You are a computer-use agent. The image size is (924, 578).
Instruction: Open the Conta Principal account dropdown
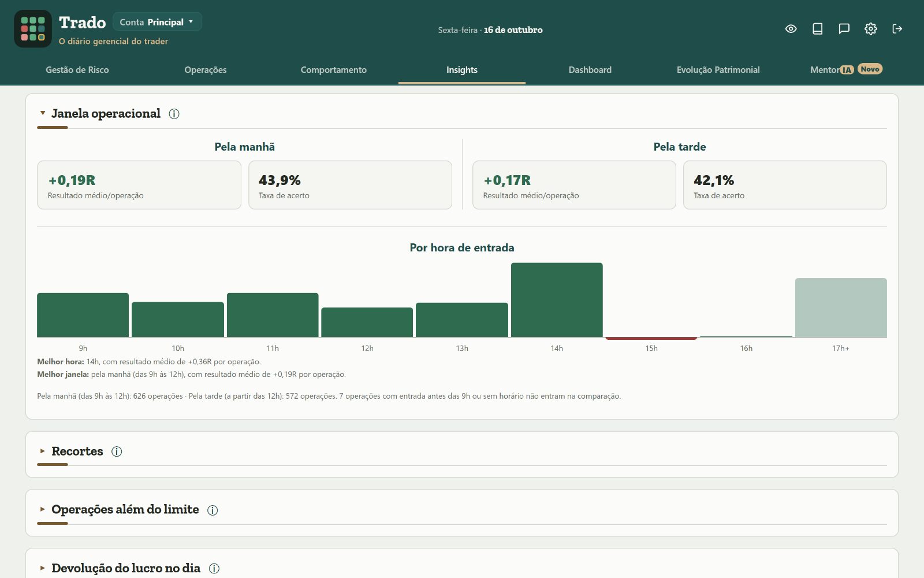click(x=157, y=22)
